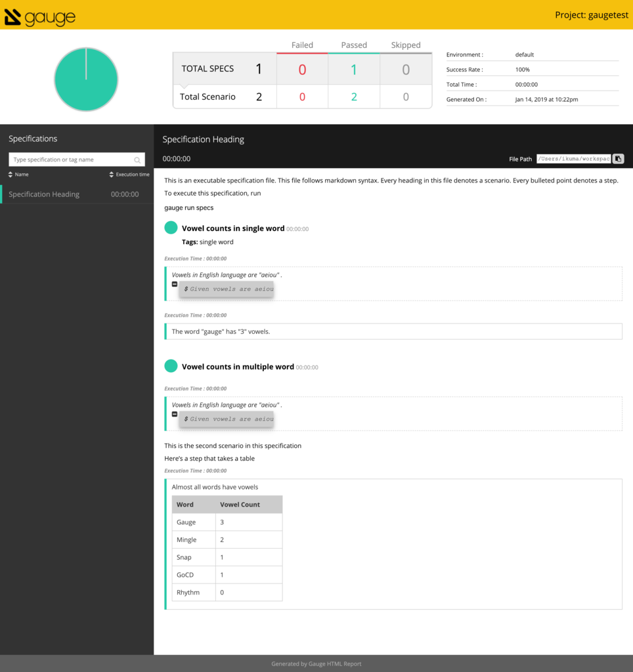
Task: Click 'Tags: single word' line
Action: [x=207, y=242]
